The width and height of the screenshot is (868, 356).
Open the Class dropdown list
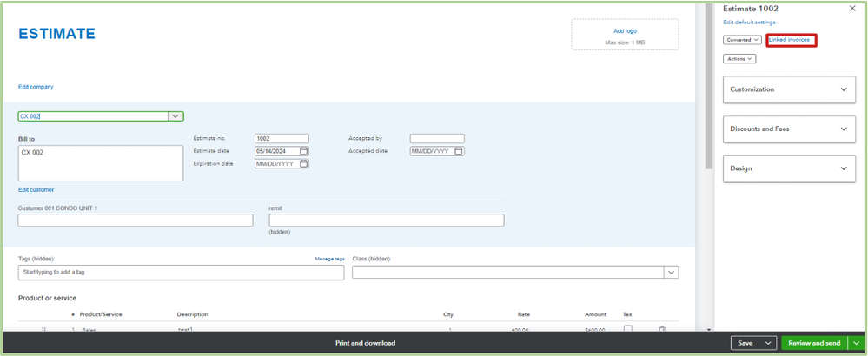click(672, 273)
